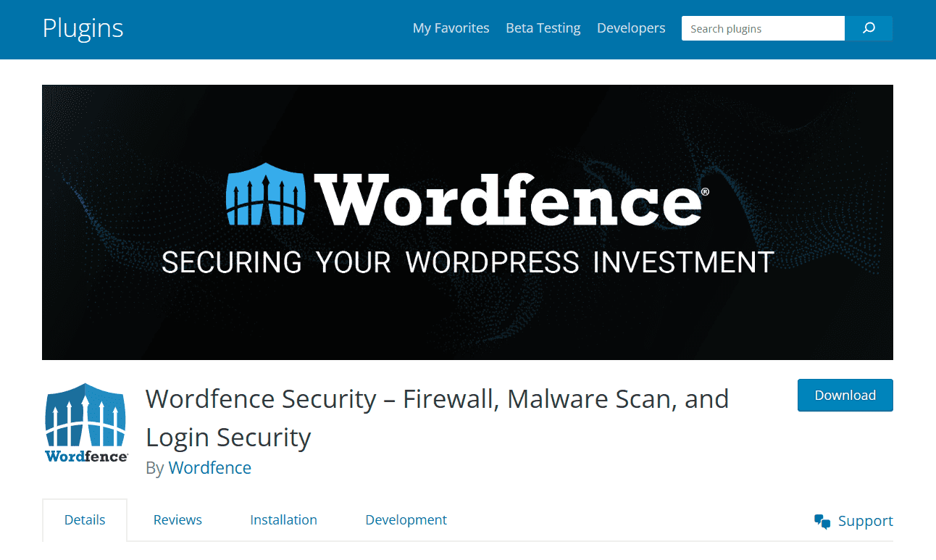Click the magnifier search button

(x=869, y=28)
